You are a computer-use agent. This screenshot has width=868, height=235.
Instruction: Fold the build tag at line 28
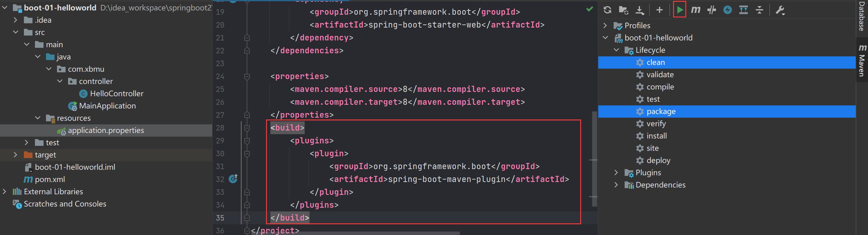(247, 128)
